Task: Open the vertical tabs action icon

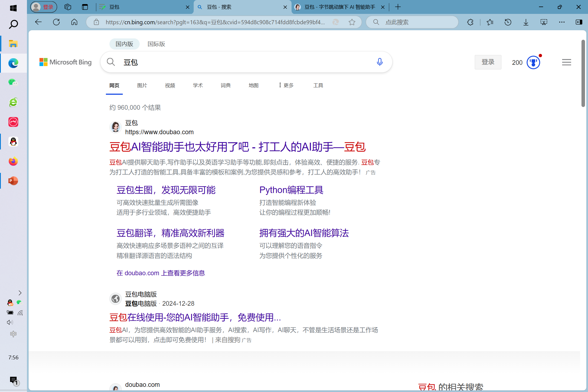Action: (85, 7)
